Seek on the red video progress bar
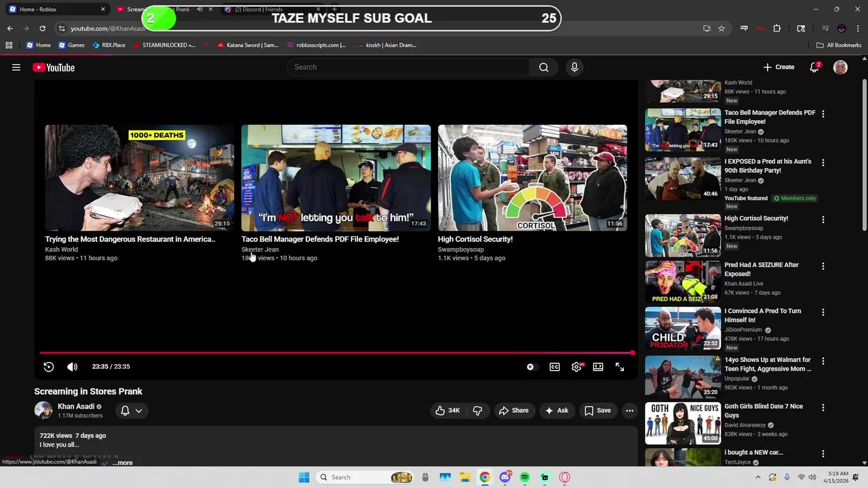Viewport: 868px width, 488px height. pos(336,353)
